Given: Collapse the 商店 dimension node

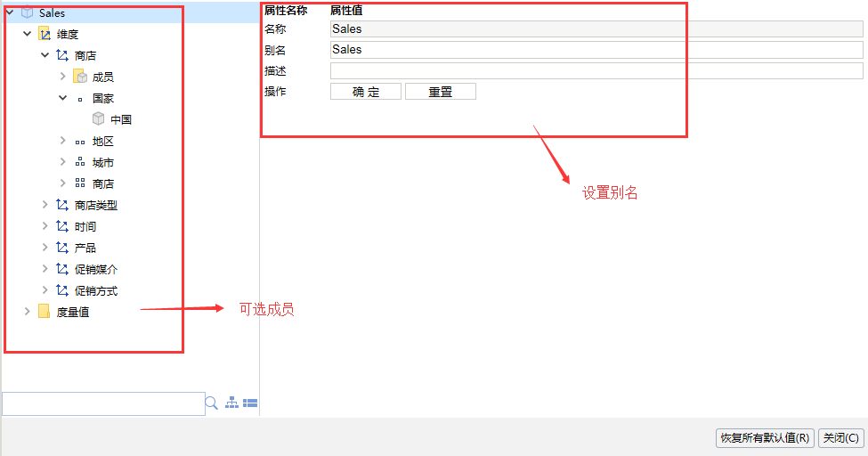Looking at the screenshot, I should pos(45,55).
